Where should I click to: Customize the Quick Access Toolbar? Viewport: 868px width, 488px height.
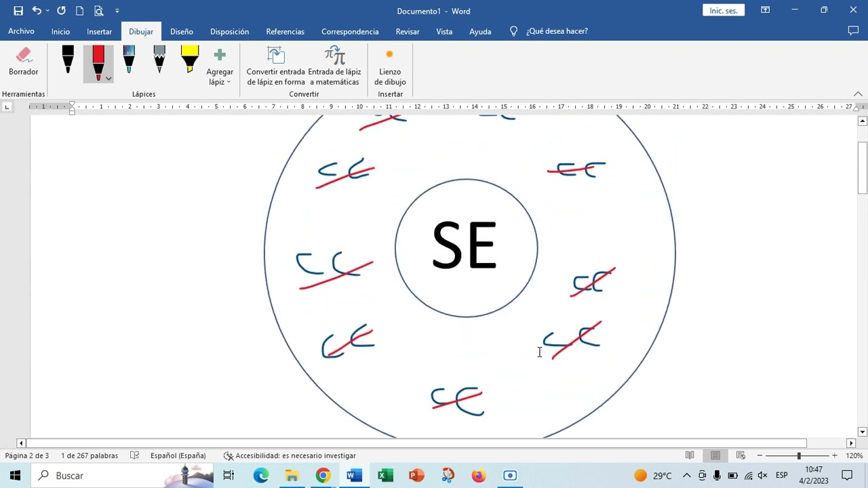pos(117,11)
